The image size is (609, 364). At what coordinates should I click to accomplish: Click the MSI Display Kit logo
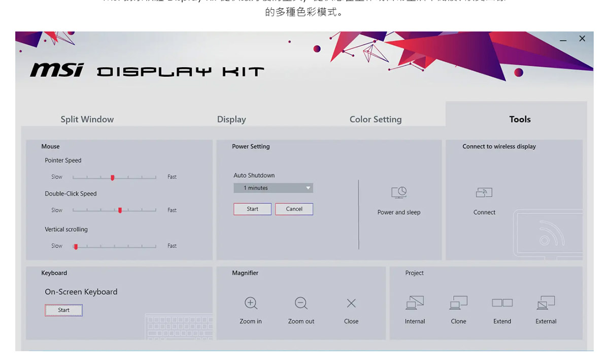click(x=147, y=70)
